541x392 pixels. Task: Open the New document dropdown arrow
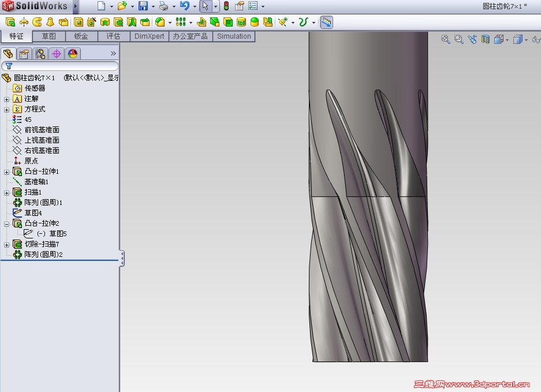pyautogui.click(x=111, y=6)
